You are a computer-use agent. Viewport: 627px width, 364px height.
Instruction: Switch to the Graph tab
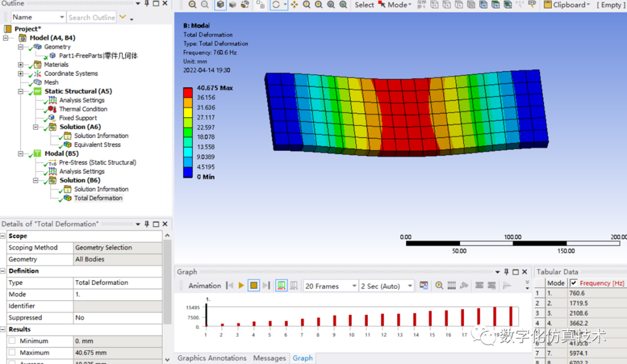(x=302, y=358)
